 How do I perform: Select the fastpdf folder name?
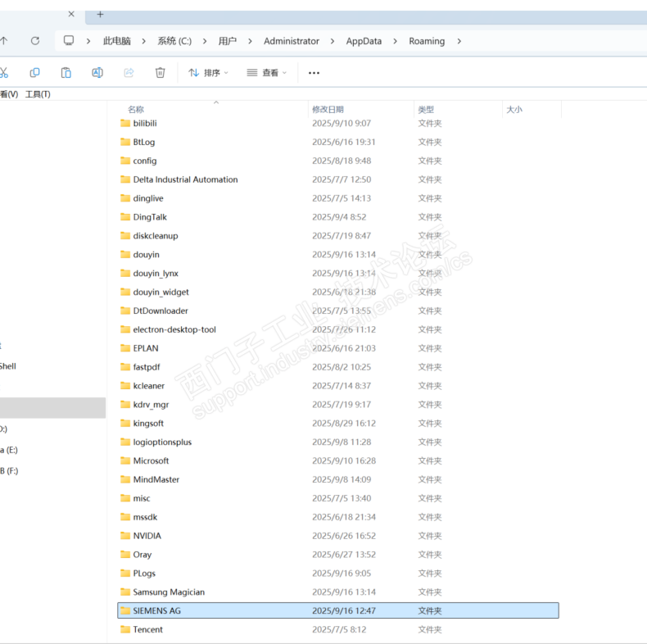147,367
